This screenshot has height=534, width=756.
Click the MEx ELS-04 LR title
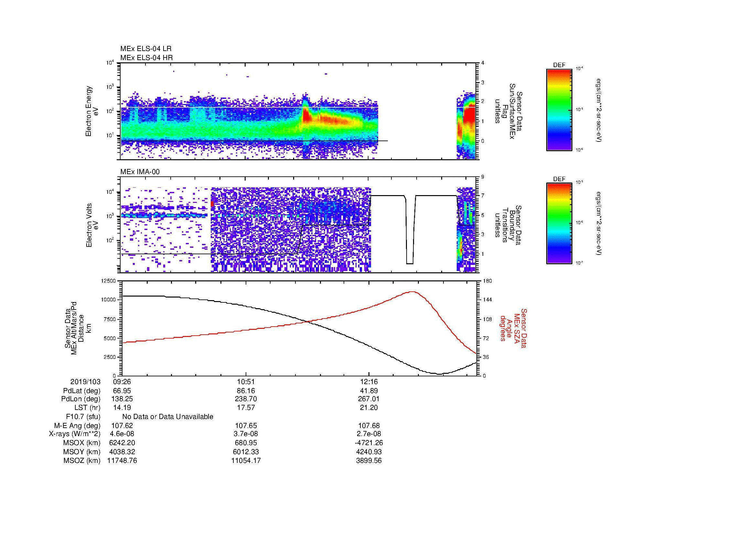[x=146, y=49]
